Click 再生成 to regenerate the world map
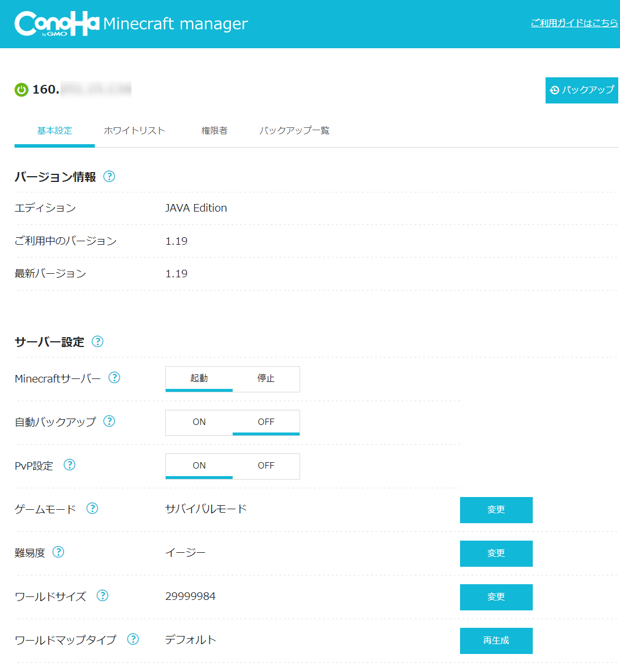This screenshot has height=672, width=620. pos(496,641)
